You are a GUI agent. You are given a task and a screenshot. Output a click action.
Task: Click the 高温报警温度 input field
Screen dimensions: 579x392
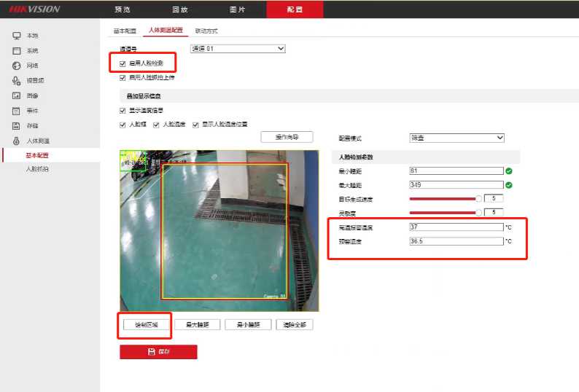click(x=456, y=227)
